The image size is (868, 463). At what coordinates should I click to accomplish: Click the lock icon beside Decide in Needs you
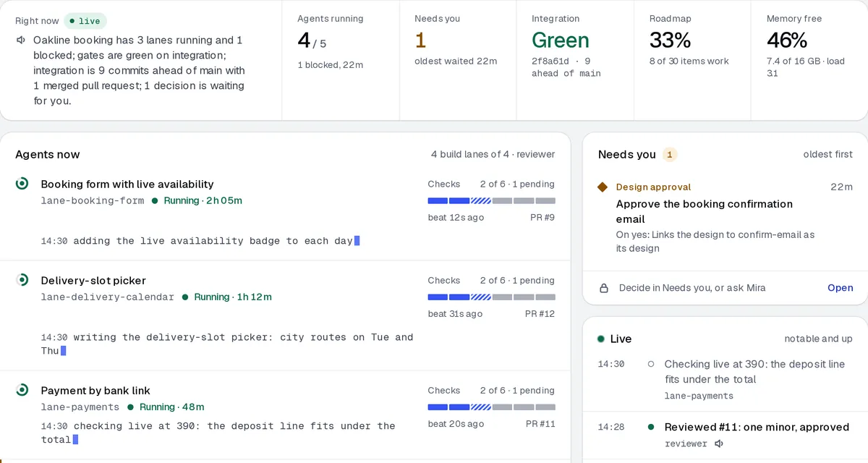click(604, 288)
